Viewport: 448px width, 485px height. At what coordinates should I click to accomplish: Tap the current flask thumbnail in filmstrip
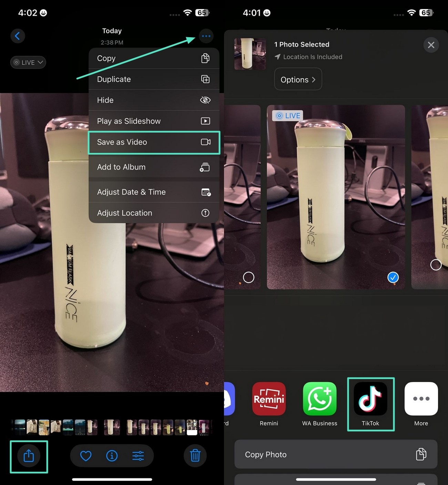tap(112, 427)
